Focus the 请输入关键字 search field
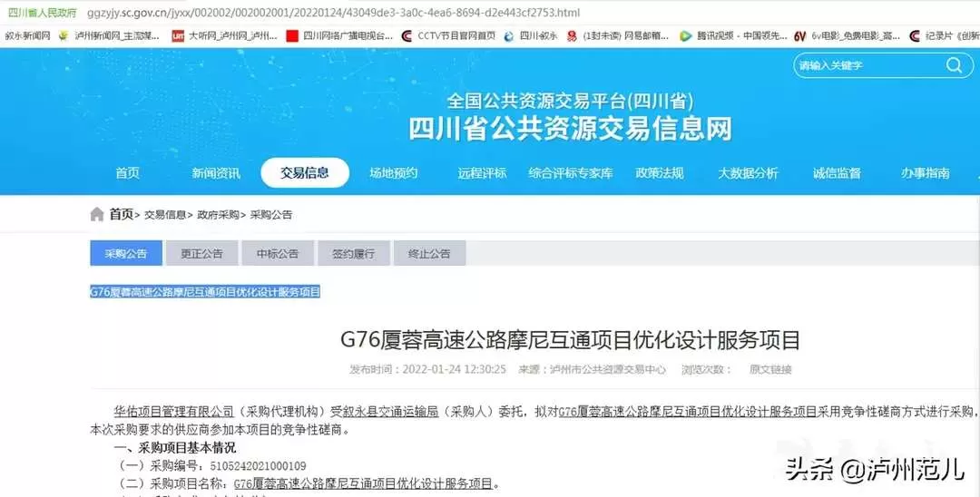The image size is (980, 497). coord(868,65)
